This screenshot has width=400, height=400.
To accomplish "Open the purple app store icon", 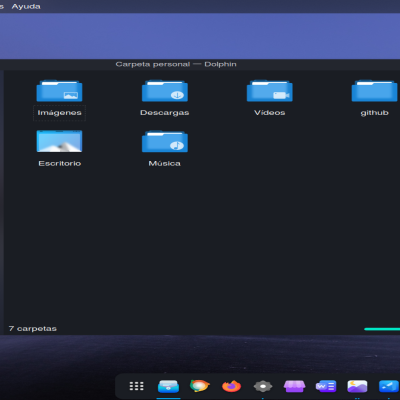I will (x=294, y=386).
